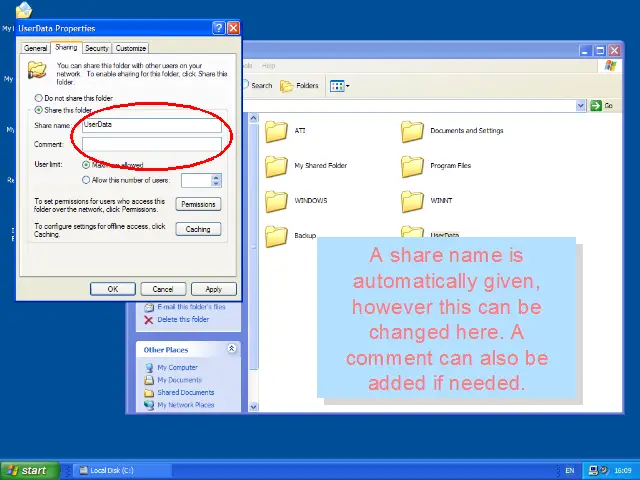Click the My Computer link icon

(x=149, y=368)
